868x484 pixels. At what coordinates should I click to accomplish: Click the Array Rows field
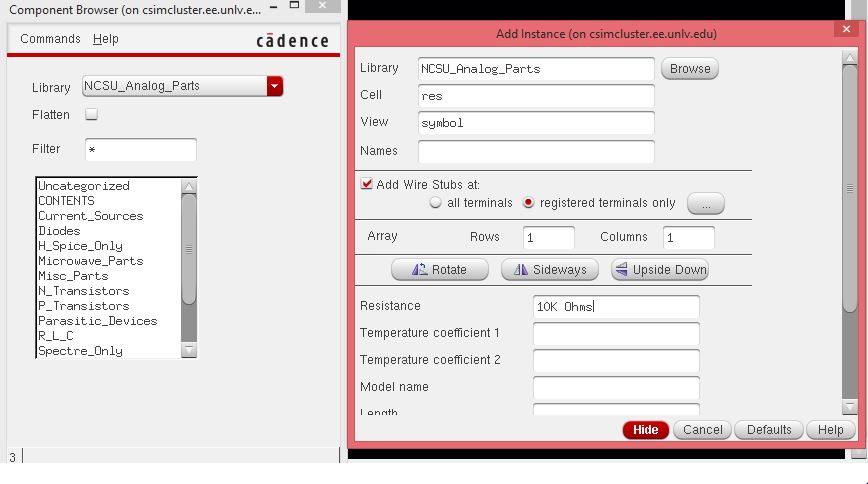tap(549, 238)
